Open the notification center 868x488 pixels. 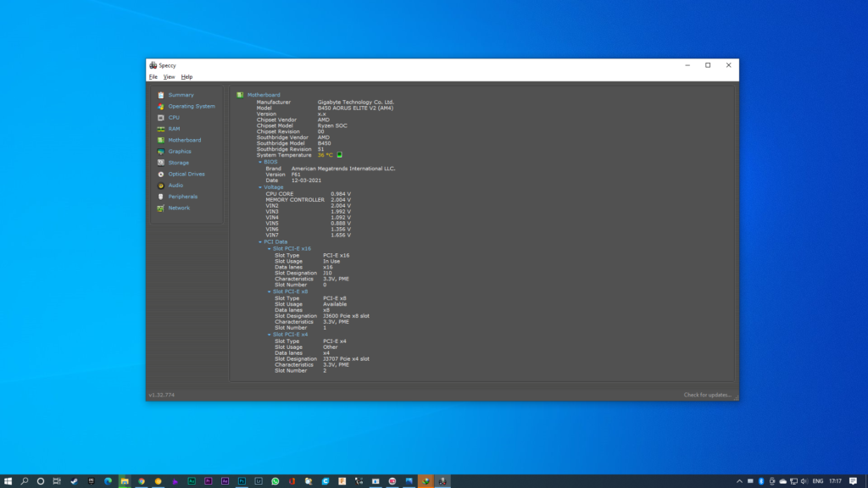pyautogui.click(x=853, y=481)
